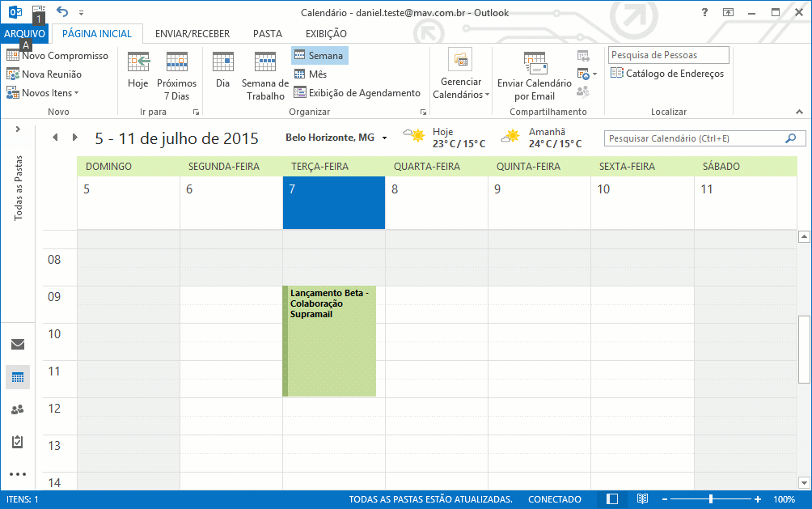The image size is (812, 509).
Task: Zoom in with plus button
Action: tap(758, 499)
